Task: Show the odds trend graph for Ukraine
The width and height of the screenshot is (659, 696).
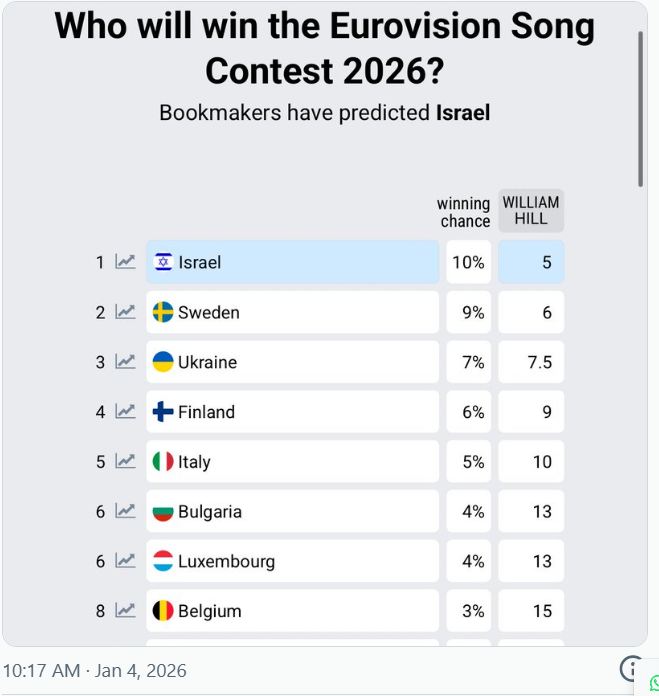Action: 125,362
